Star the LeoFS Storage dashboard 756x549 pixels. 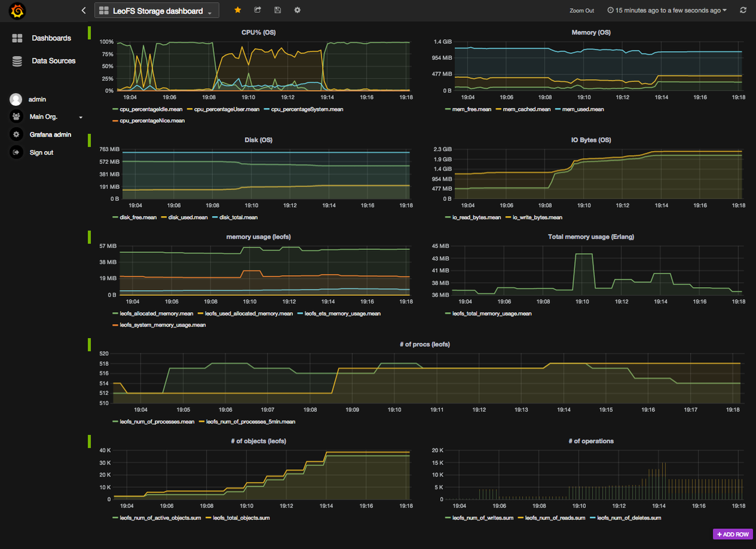[238, 10]
